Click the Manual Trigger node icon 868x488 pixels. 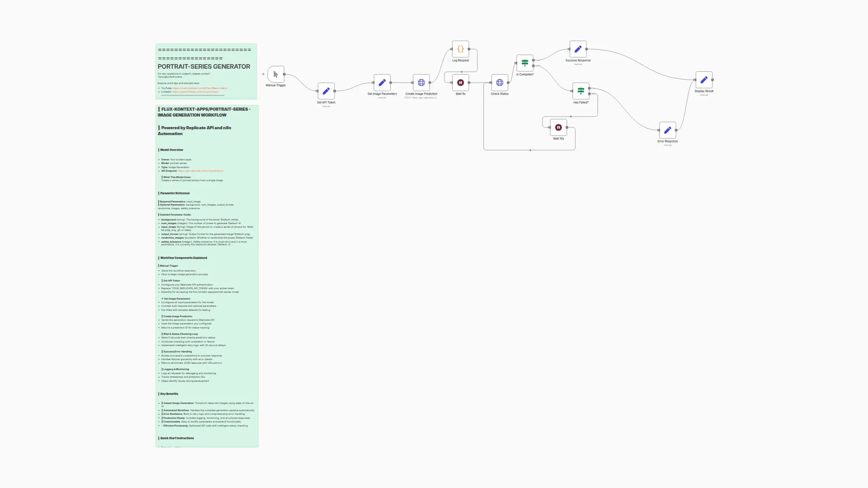pos(275,74)
